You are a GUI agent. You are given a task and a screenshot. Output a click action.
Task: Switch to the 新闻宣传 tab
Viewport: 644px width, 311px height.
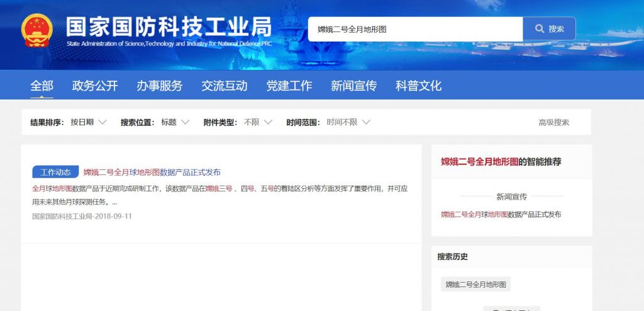pos(353,86)
